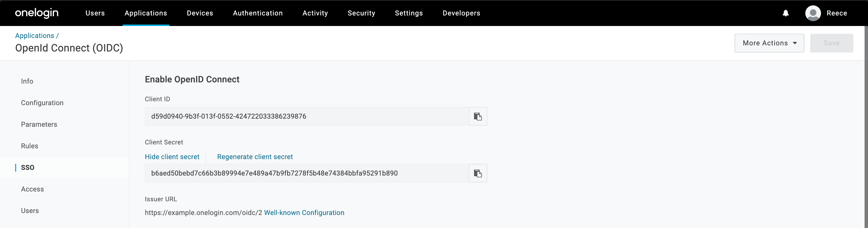Select the SSO sidebar tab

(28, 168)
